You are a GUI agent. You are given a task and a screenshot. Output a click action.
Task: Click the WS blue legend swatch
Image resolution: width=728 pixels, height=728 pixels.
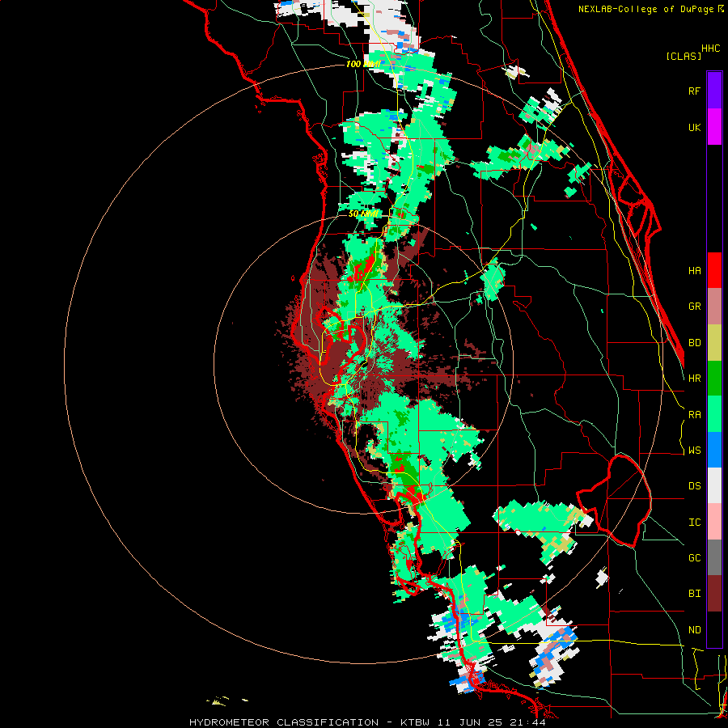[x=714, y=450]
